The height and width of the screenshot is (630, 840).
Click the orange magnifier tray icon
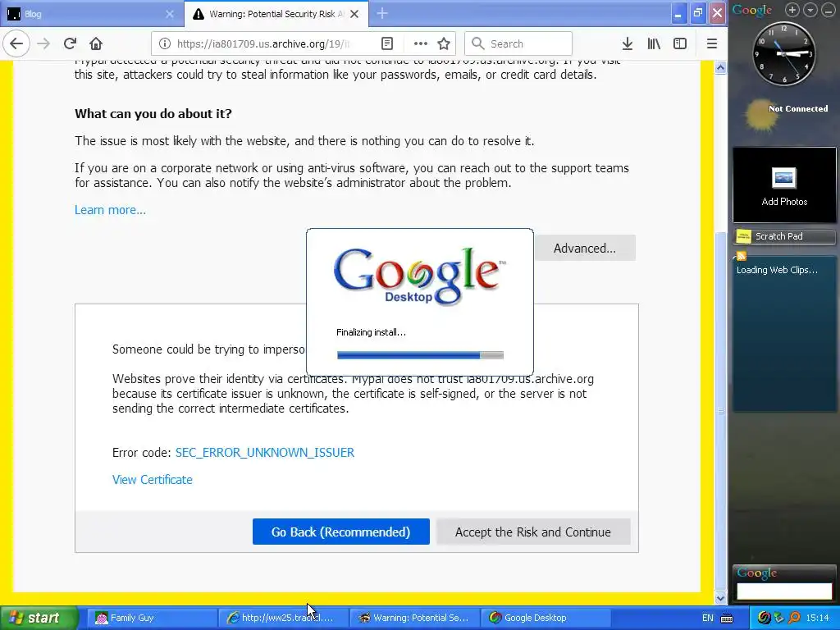793,618
